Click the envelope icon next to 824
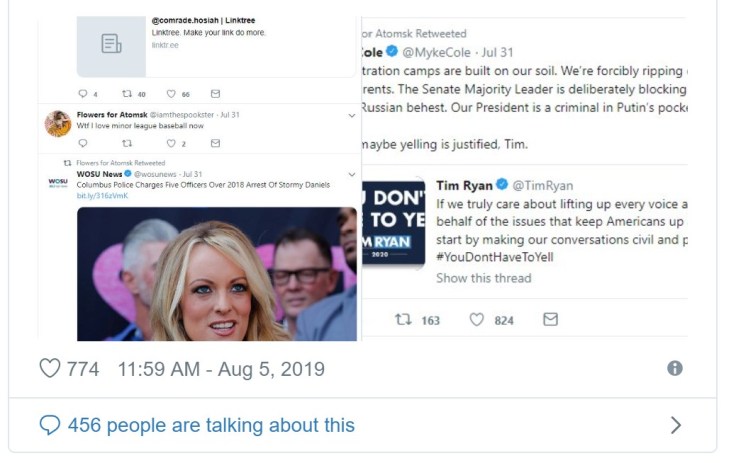Viewport: 736px width, 463px height. pos(550,320)
